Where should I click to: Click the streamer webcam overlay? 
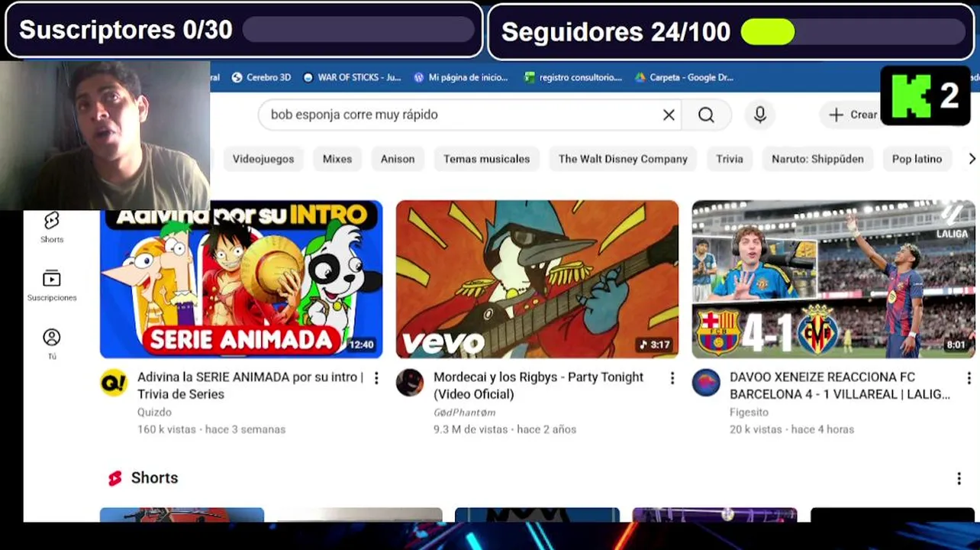pyautogui.click(x=105, y=135)
